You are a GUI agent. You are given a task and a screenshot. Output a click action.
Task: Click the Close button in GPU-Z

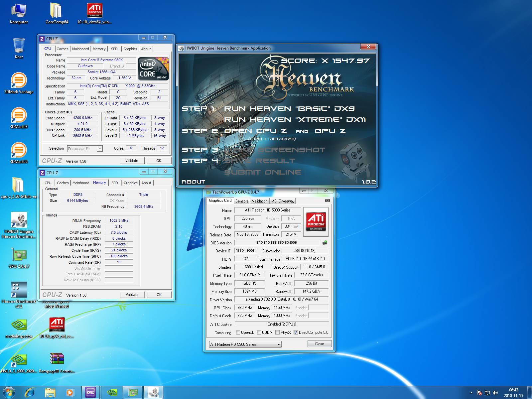[x=320, y=344]
